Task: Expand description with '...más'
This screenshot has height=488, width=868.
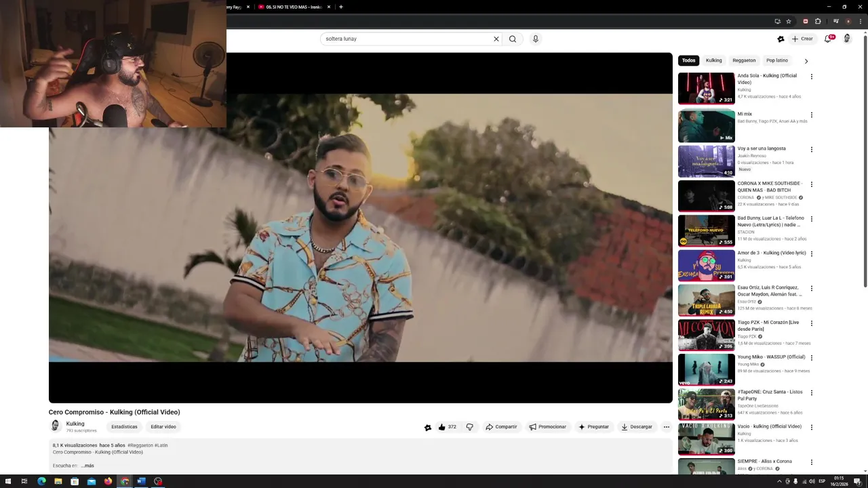Action: tap(87, 466)
